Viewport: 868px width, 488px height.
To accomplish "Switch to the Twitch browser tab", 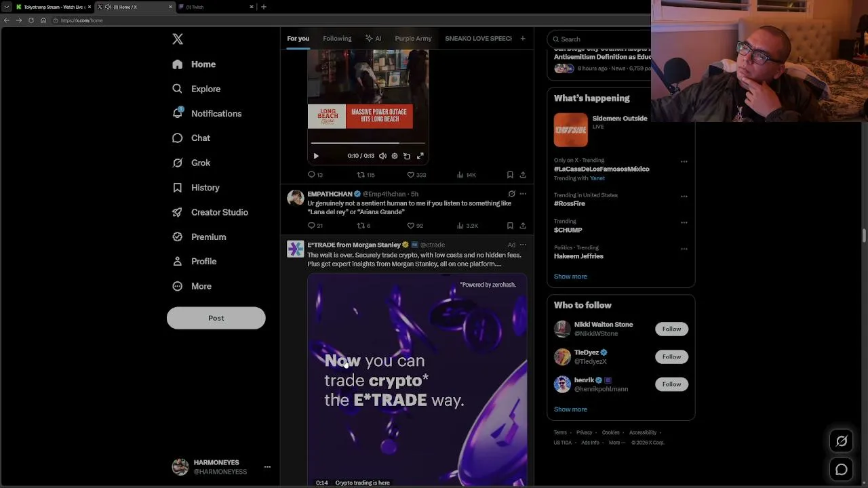I will (215, 7).
